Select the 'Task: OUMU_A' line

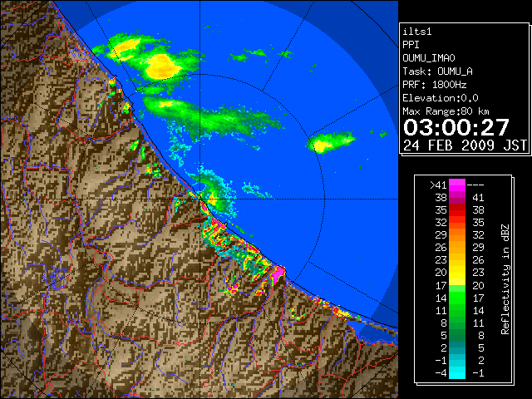(438, 71)
